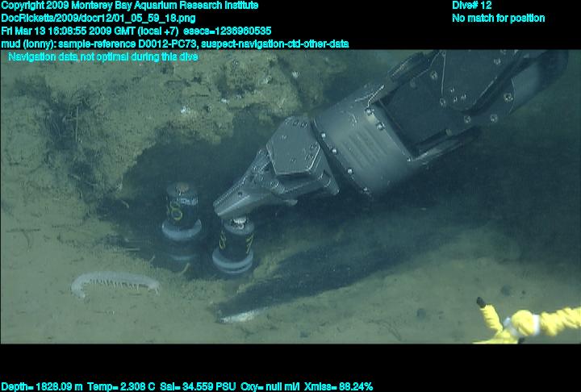Click the 'mud (lonny): sample-reference D0012-PC73' annotation
The height and width of the screenshot is (392, 581).
[x=100, y=44]
